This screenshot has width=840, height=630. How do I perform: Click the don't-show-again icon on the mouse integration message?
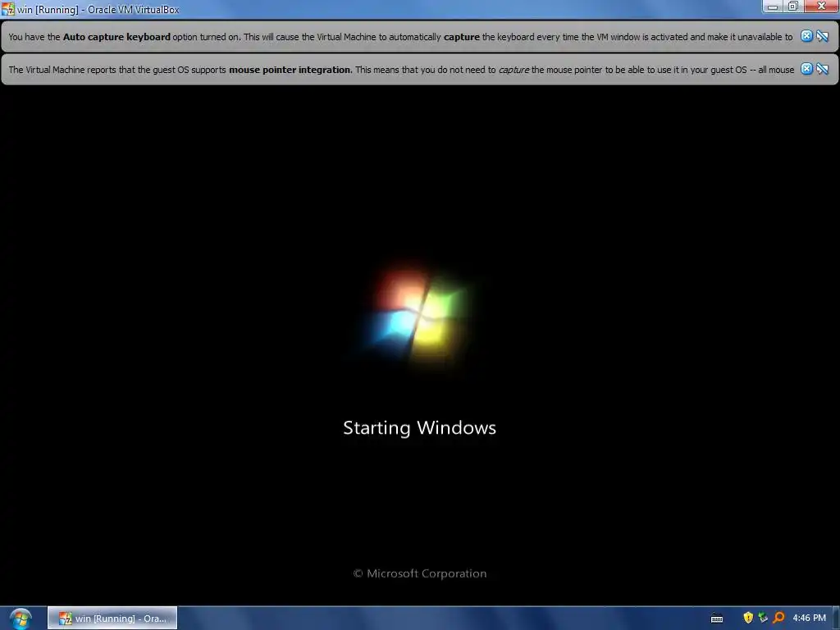[x=823, y=69]
